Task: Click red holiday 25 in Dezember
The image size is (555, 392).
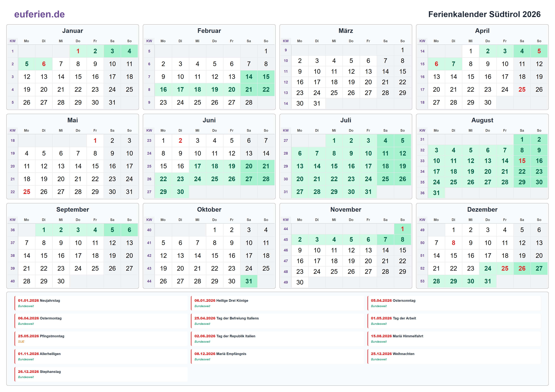Action: (x=505, y=268)
